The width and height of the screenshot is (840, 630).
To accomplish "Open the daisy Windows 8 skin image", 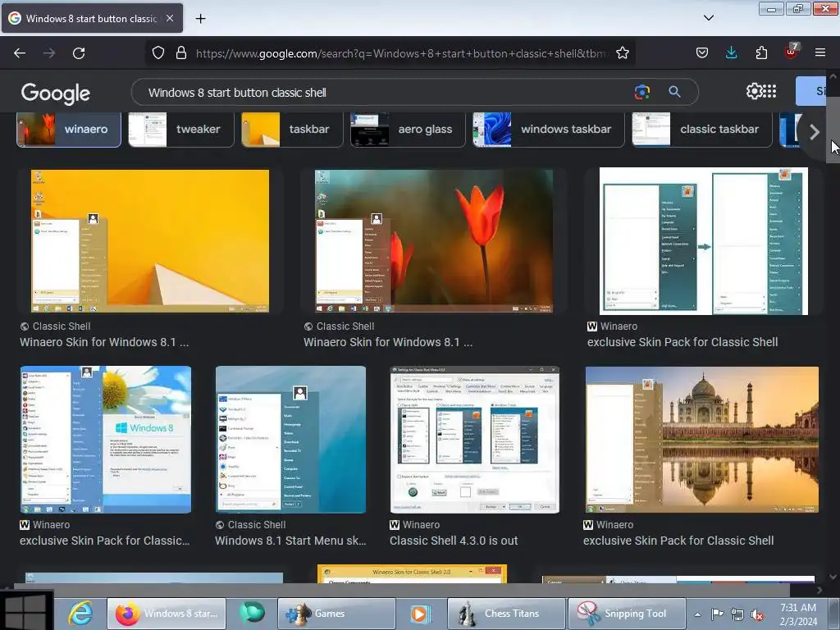I will tap(106, 440).
